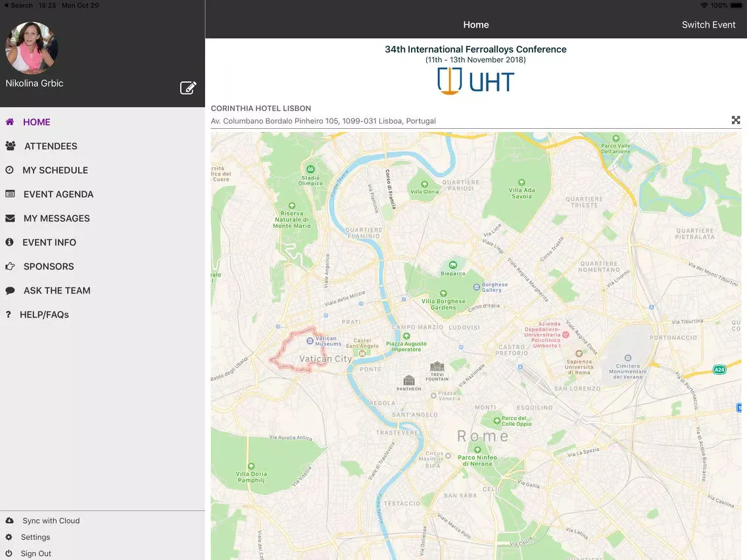Click the Home house icon in sidebar
747x560 pixels.
click(9, 122)
